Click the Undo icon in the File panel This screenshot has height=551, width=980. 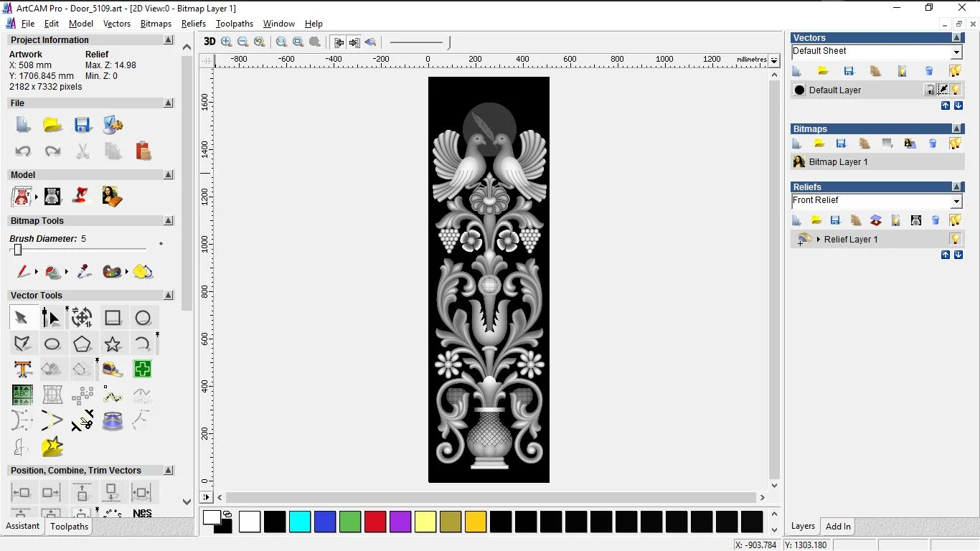pyautogui.click(x=22, y=151)
